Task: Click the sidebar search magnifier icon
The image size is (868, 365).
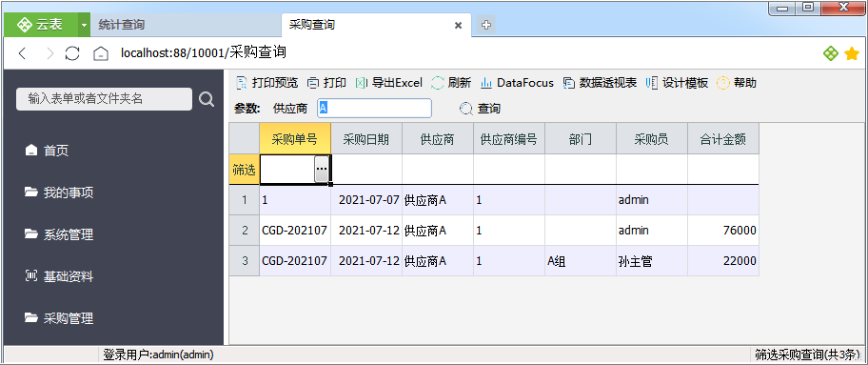Action: click(x=207, y=99)
